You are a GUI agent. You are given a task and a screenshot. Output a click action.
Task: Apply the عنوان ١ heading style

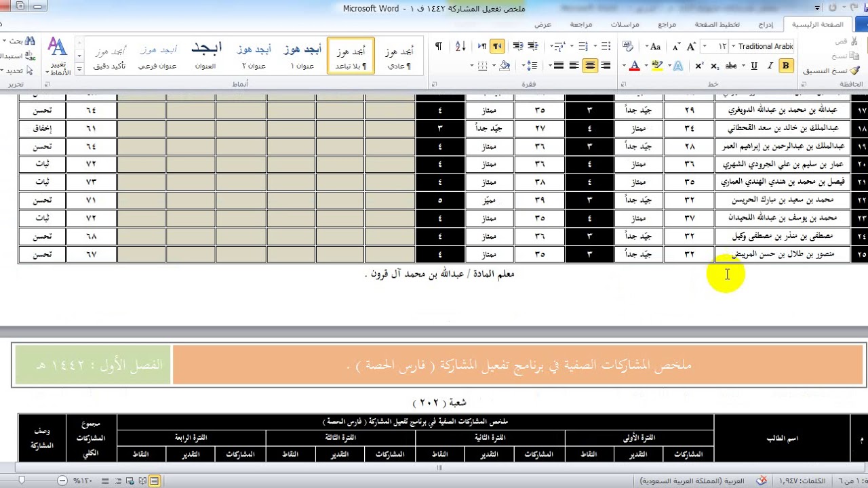(302, 56)
